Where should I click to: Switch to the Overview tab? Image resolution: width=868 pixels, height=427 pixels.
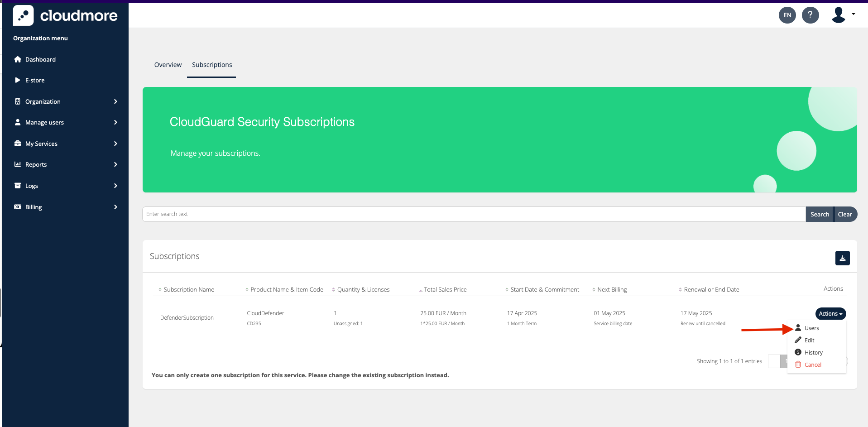coord(168,64)
